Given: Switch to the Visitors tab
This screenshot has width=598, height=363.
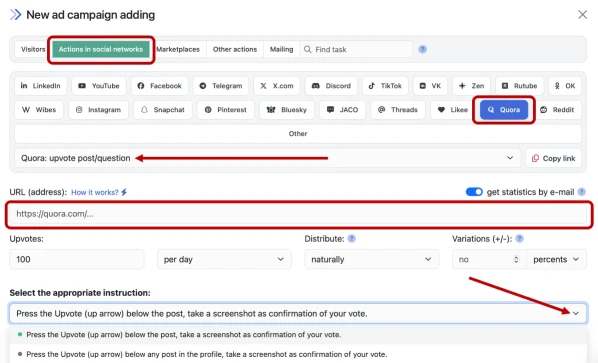Looking at the screenshot, I should pos(33,49).
